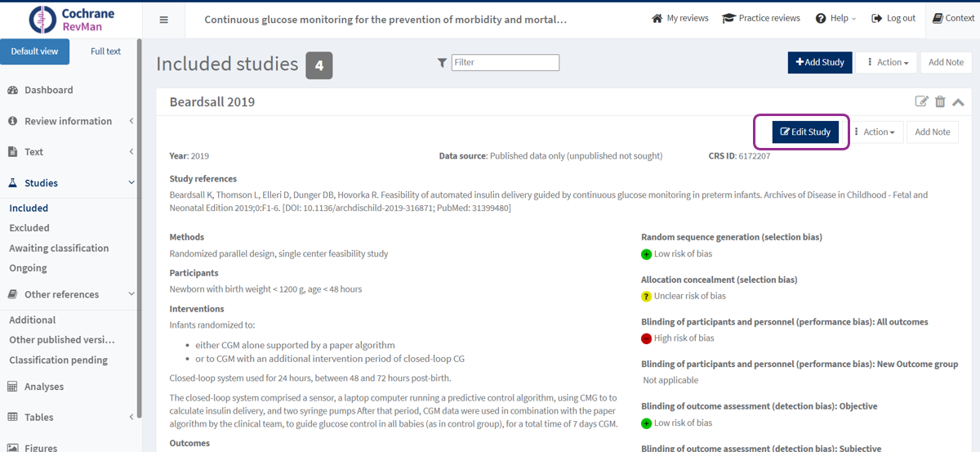
Task: Click the filter funnel icon
Action: 442,63
